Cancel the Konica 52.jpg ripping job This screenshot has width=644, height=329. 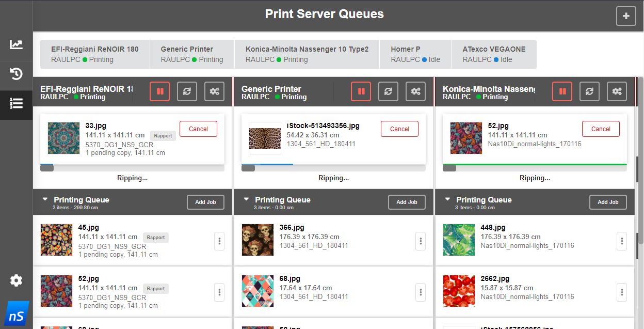pyautogui.click(x=601, y=129)
